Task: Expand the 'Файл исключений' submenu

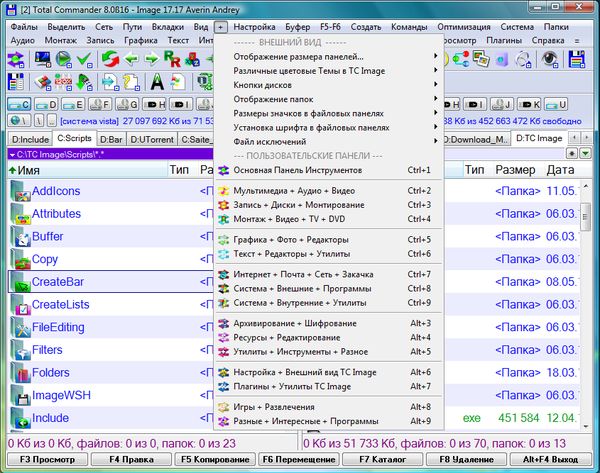Action: click(x=329, y=142)
